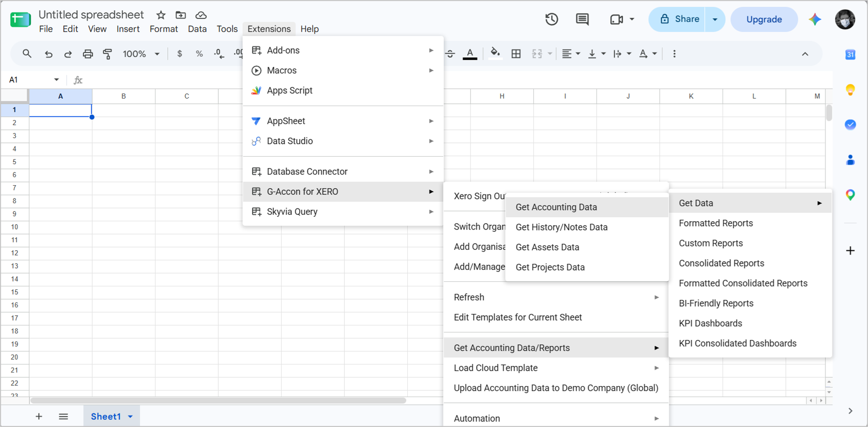Viewport: 868px width, 427px height.
Task: Open Google Maps side panel icon
Action: pos(850,195)
